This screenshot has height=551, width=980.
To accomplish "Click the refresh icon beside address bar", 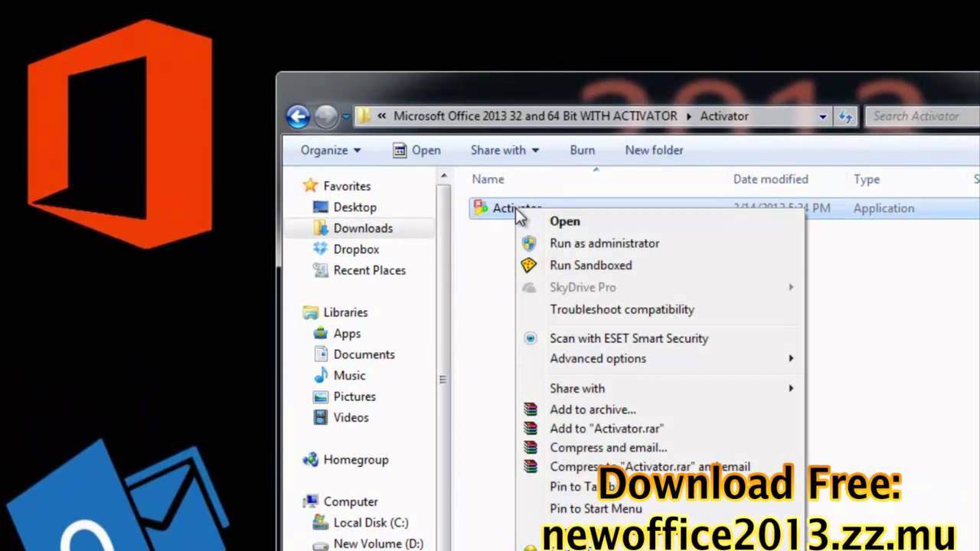I will 845,116.
